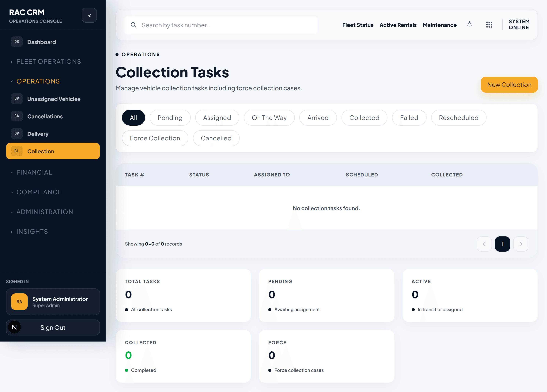Viewport: 547px width, 392px height.
Task: Filter by Pending status
Action: click(170, 118)
